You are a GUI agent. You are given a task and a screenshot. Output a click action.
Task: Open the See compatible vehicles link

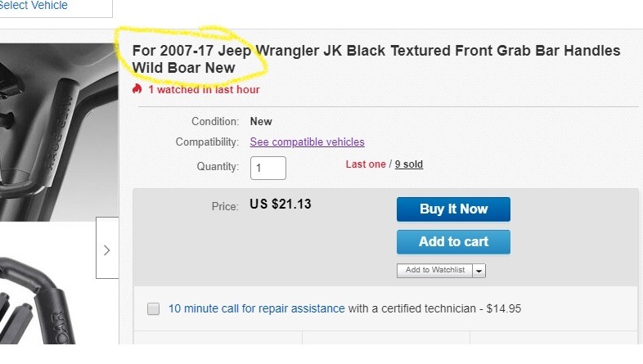[x=307, y=142]
